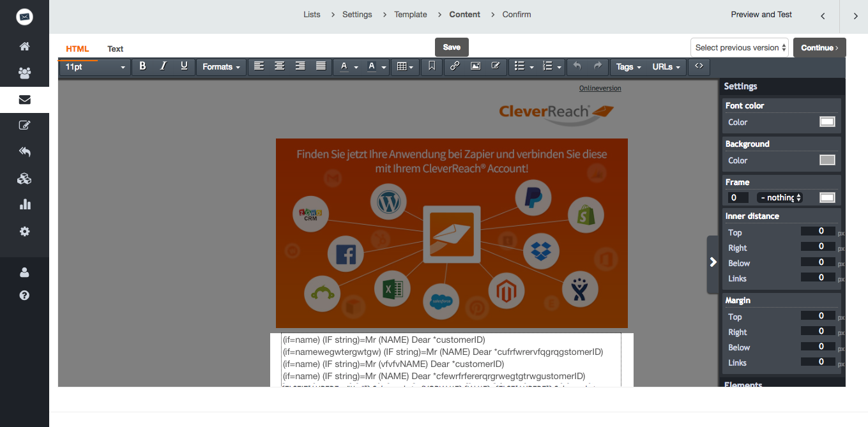Screen dimensions: 868x427
Task: Go to the Lists step
Action: pyautogui.click(x=312, y=15)
